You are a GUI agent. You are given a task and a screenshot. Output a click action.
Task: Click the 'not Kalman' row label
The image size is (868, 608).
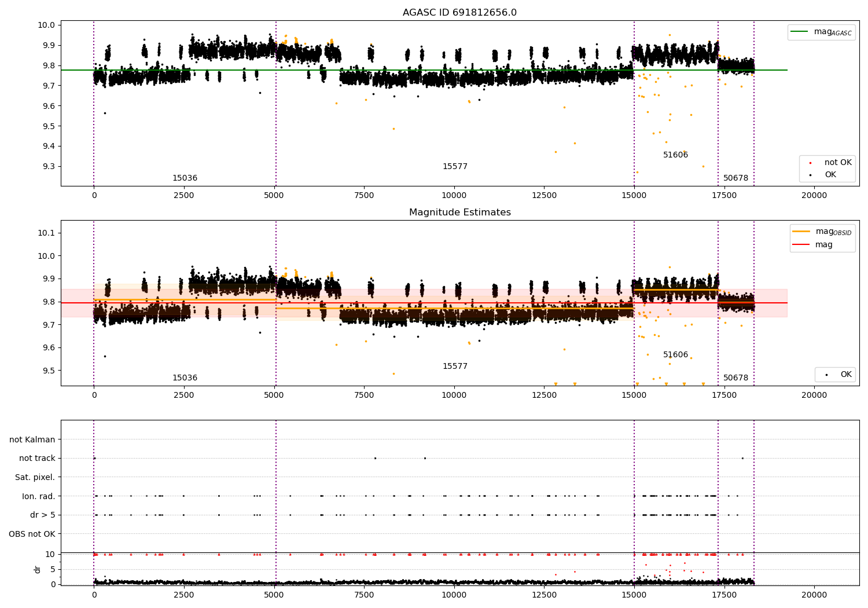coord(32,439)
